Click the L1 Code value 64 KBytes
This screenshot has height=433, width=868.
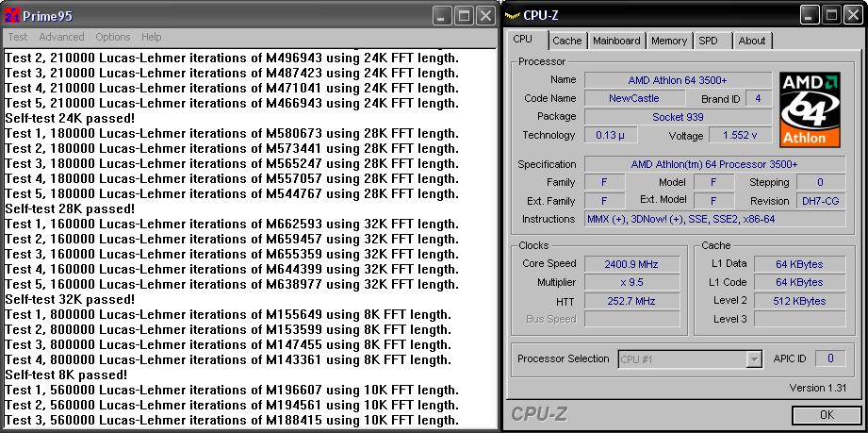800,283
